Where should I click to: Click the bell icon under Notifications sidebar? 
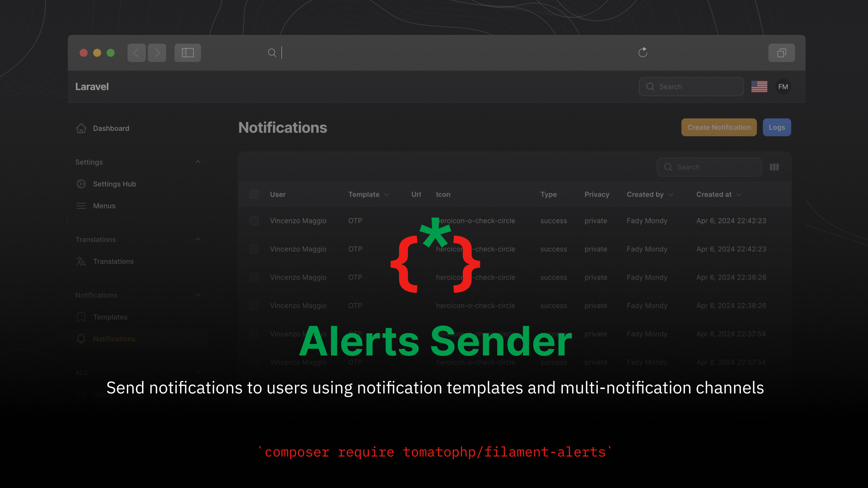[81, 338]
